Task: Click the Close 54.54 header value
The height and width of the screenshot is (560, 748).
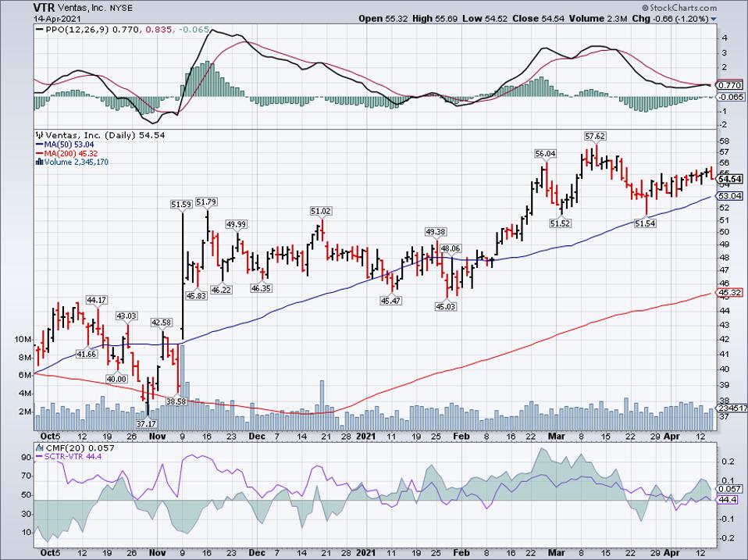Action: (539, 19)
